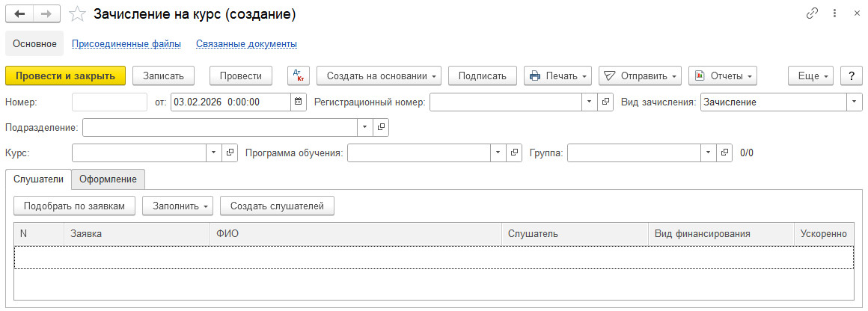Viewport: 868px width, 311px height.
Task: Show accounting entries via Дт/Кт icon
Action: 299,76
